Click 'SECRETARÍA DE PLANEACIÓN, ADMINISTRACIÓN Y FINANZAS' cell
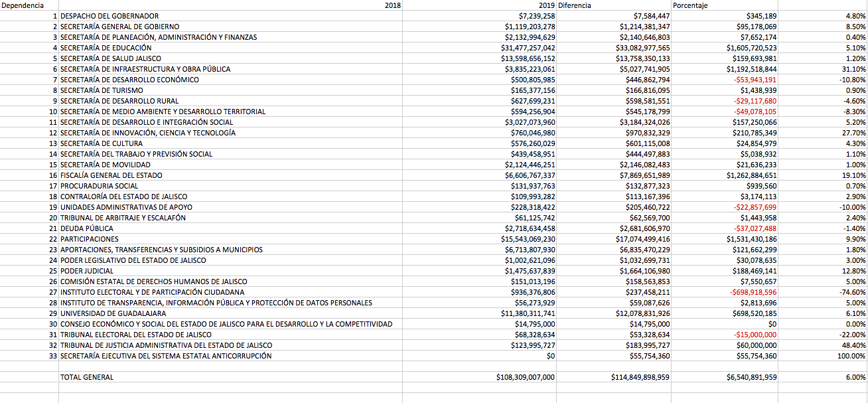The height and width of the screenshot is (403, 868). pos(230,37)
